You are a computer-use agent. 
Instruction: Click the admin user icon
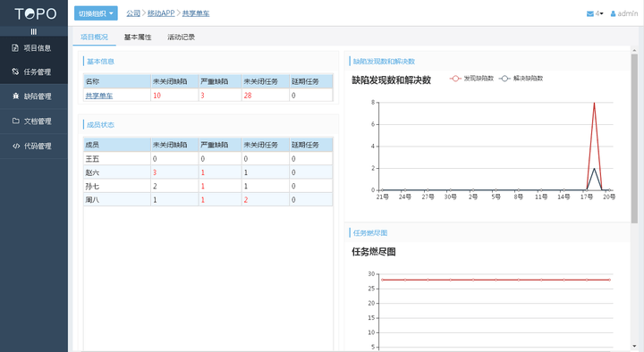(613, 13)
